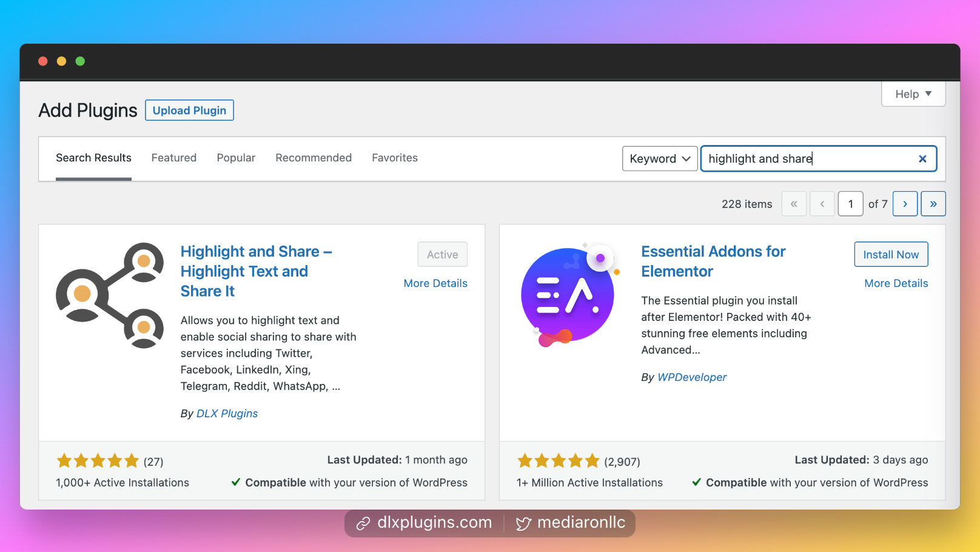The width and height of the screenshot is (980, 552).
Task: Click the current page number field
Action: tap(851, 204)
